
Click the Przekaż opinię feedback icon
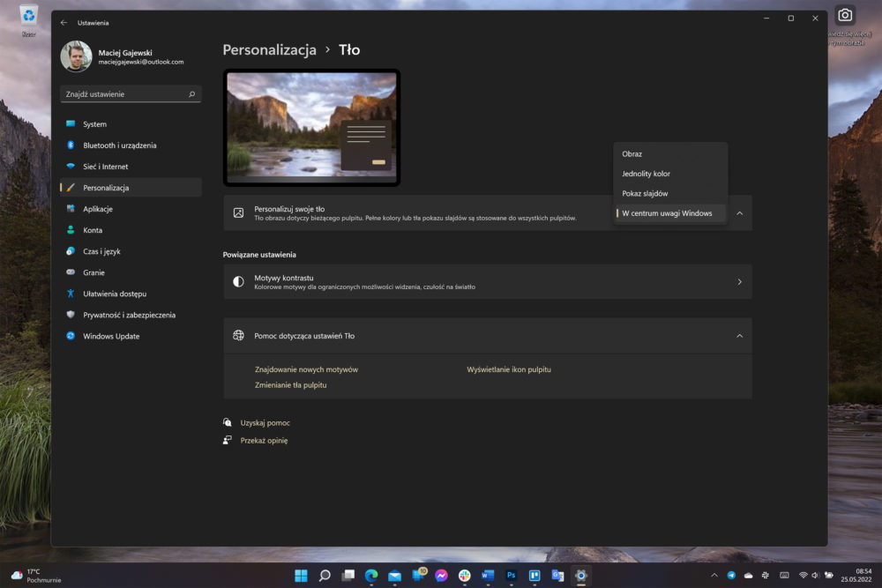pos(228,440)
